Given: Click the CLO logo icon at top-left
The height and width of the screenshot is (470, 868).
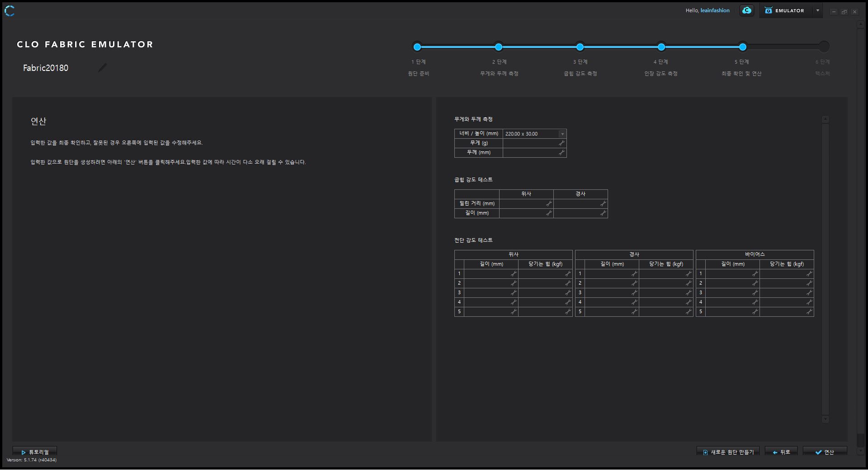Looking at the screenshot, I should pyautogui.click(x=9, y=11).
